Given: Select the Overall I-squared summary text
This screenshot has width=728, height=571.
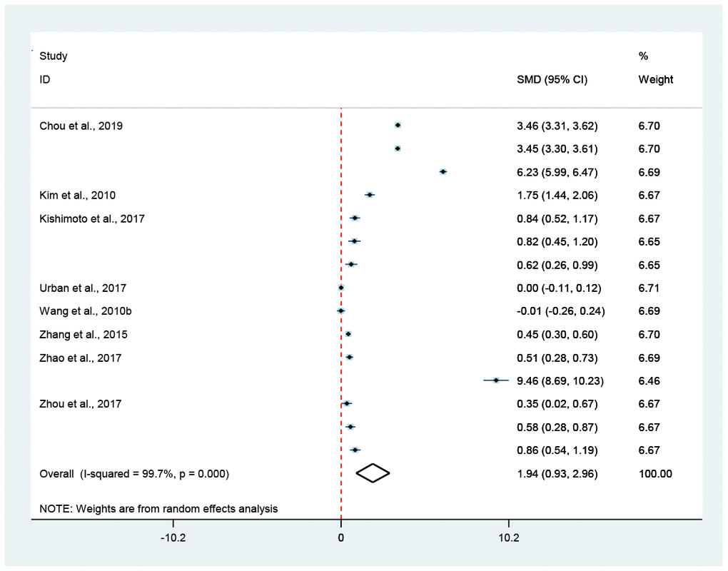Looking at the screenshot, I should coord(134,474).
